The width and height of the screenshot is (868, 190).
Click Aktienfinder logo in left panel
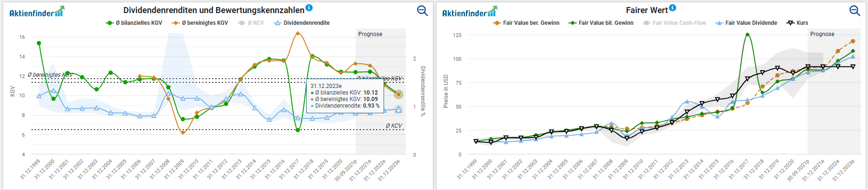tap(37, 12)
